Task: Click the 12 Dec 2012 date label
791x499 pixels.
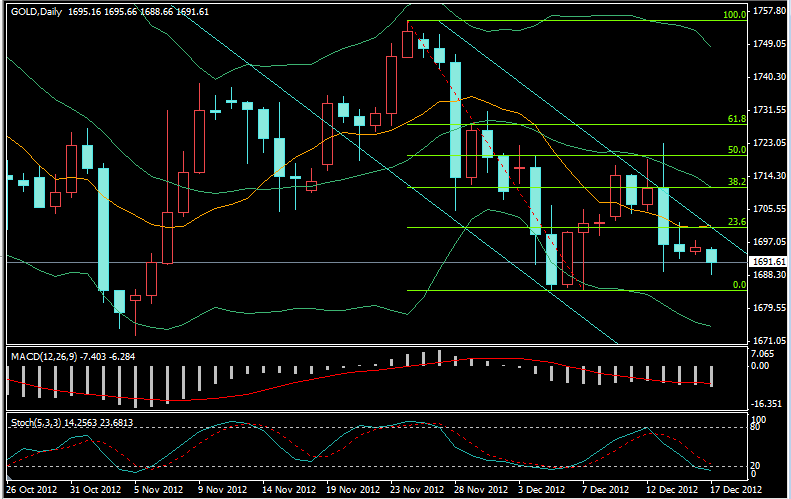Action: 671,490
